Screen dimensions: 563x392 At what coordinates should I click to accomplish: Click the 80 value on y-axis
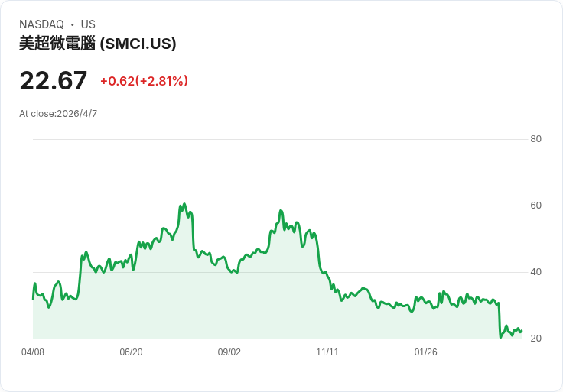click(535, 139)
